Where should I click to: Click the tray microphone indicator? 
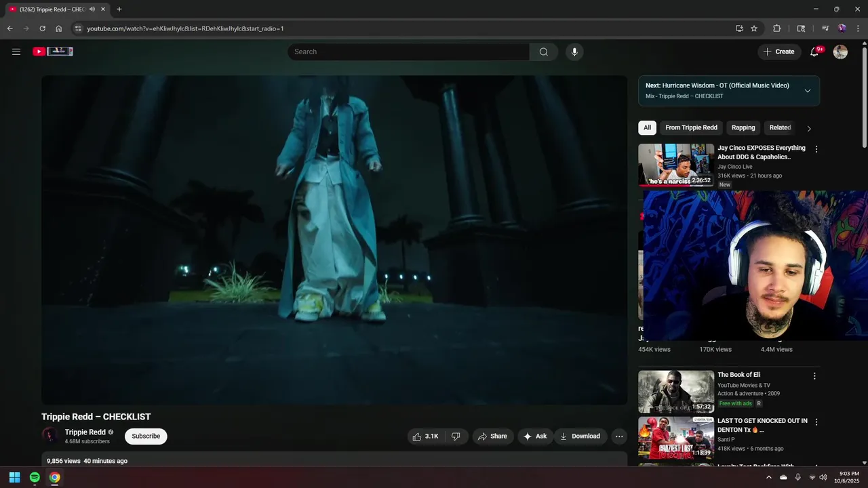point(797,477)
